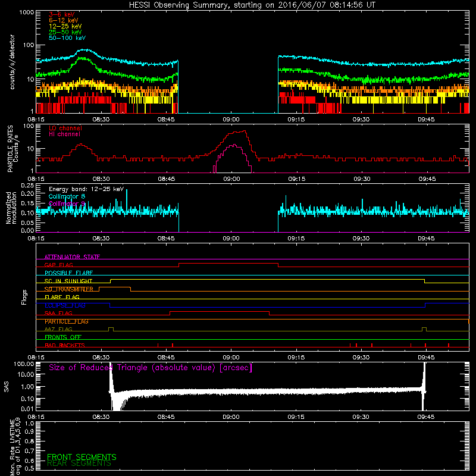This screenshot has height=476, width=476.
Task: Click the Normalized modulation axis label
Action: coord(11,208)
